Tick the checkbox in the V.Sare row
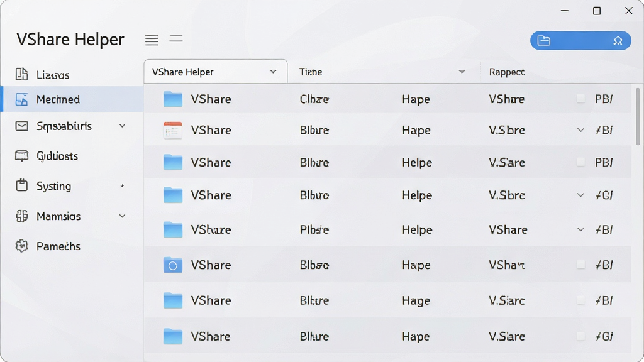Screen dimensions: 644x362 pos(580,162)
